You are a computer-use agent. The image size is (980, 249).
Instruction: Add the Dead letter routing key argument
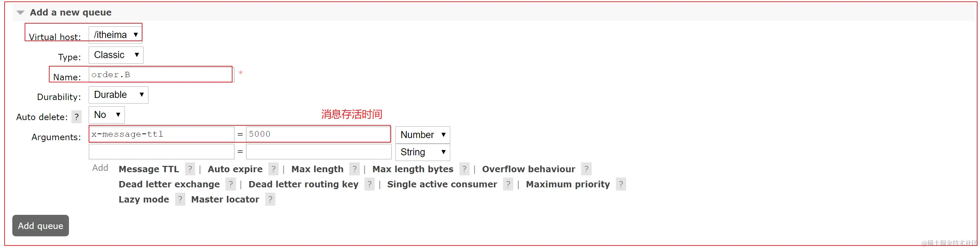[303, 184]
